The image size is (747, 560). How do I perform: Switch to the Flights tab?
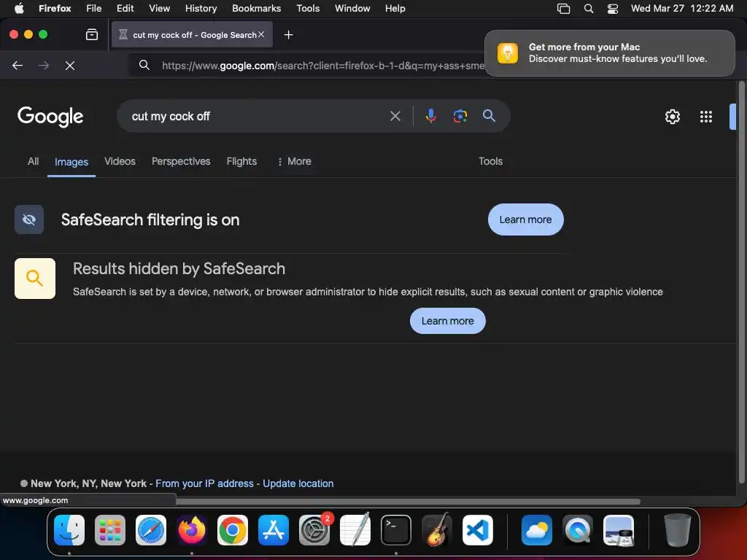tap(241, 161)
